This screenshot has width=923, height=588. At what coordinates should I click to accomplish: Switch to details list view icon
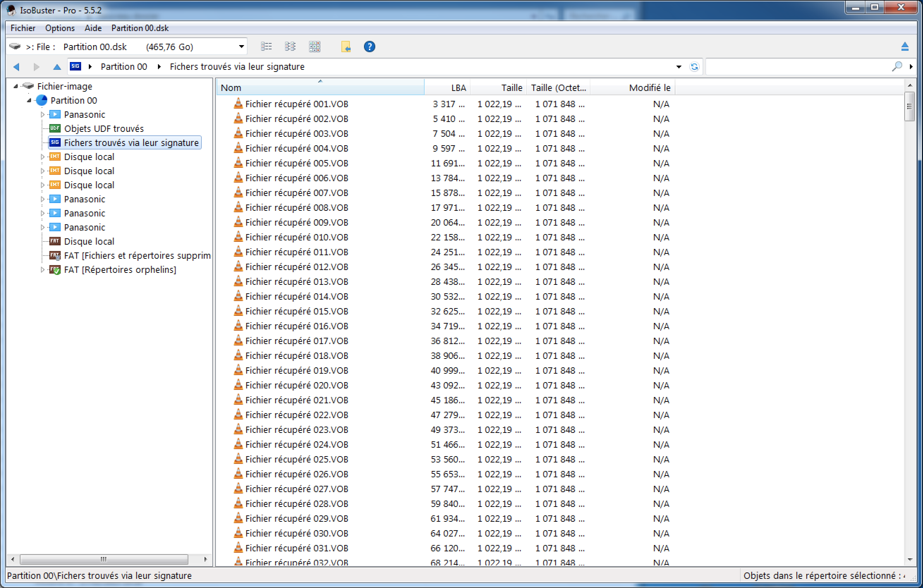(266, 47)
